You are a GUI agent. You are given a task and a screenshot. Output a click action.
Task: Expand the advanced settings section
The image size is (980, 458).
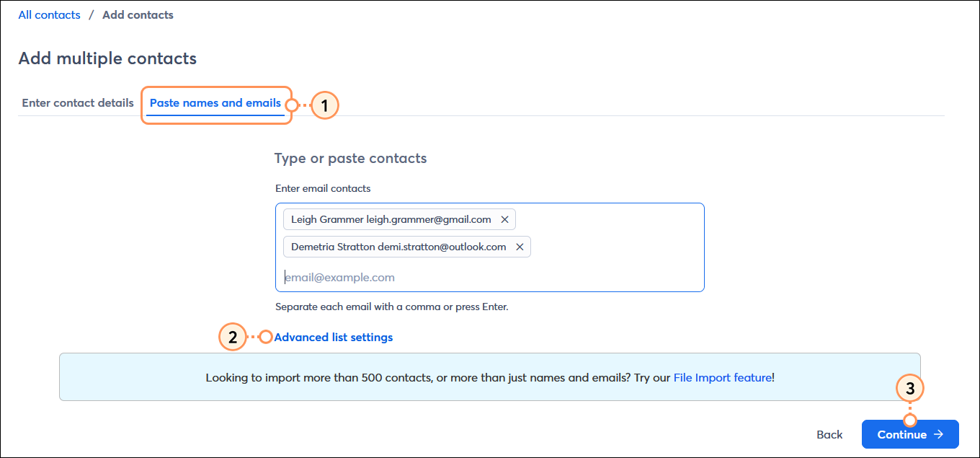(334, 337)
